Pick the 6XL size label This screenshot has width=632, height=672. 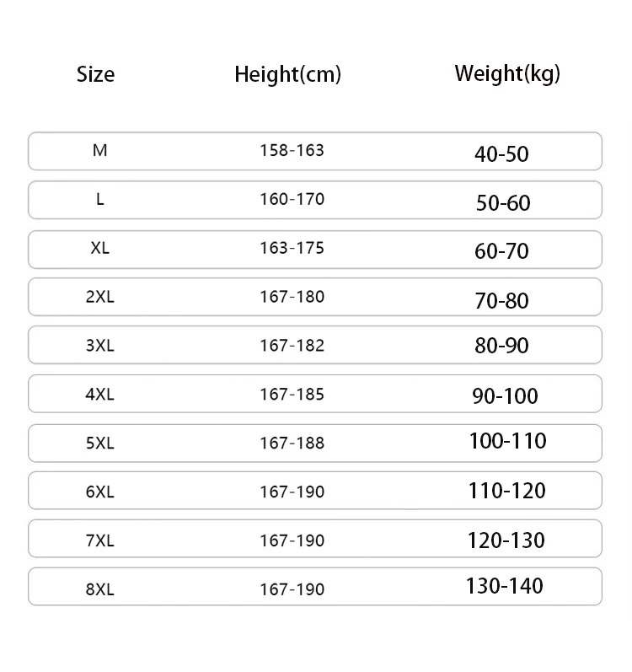[99, 492]
